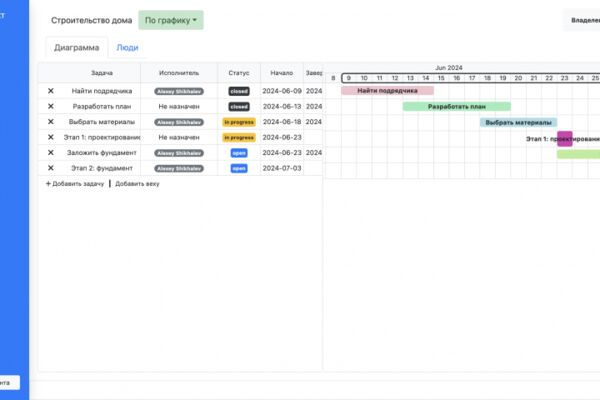The width and height of the screenshot is (600, 400).
Task: Open open status badge for Заложить фундамент
Action: (x=239, y=153)
